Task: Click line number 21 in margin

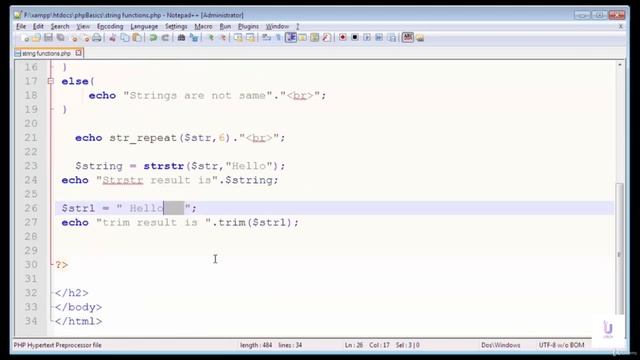Action: pyautogui.click(x=31, y=138)
